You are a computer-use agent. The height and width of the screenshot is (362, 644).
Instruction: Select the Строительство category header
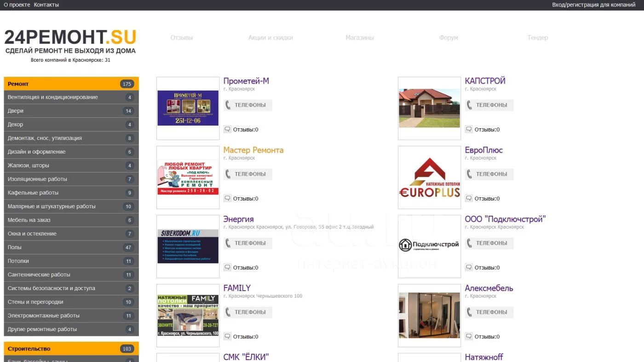tap(71, 349)
